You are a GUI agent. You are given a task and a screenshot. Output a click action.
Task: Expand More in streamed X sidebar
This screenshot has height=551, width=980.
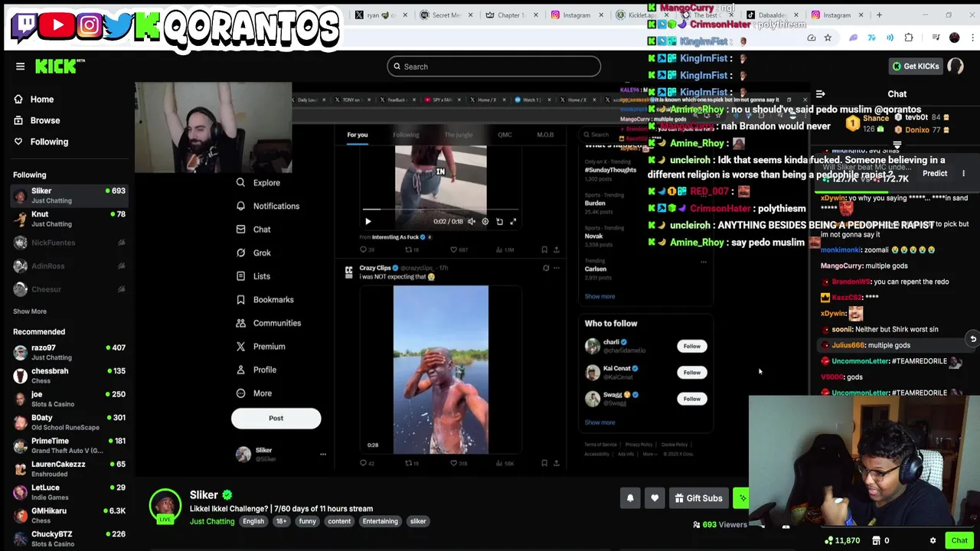pyautogui.click(x=254, y=393)
